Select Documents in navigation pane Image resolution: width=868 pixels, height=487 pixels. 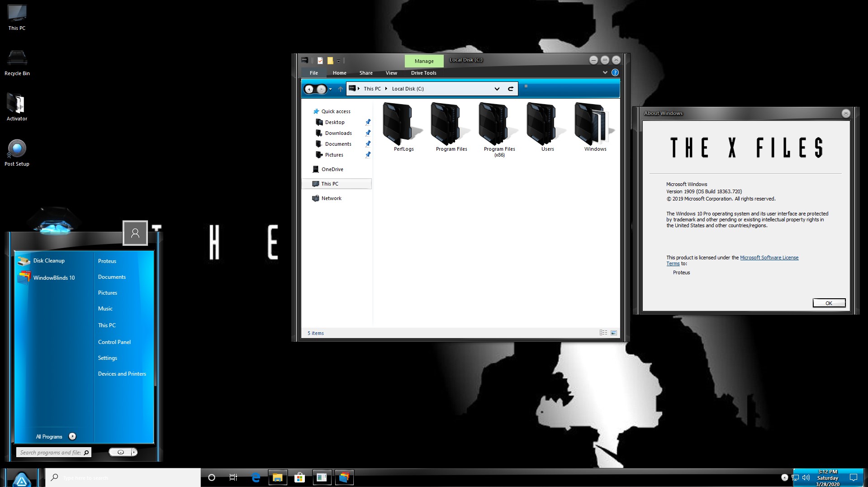(x=338, y=144)
